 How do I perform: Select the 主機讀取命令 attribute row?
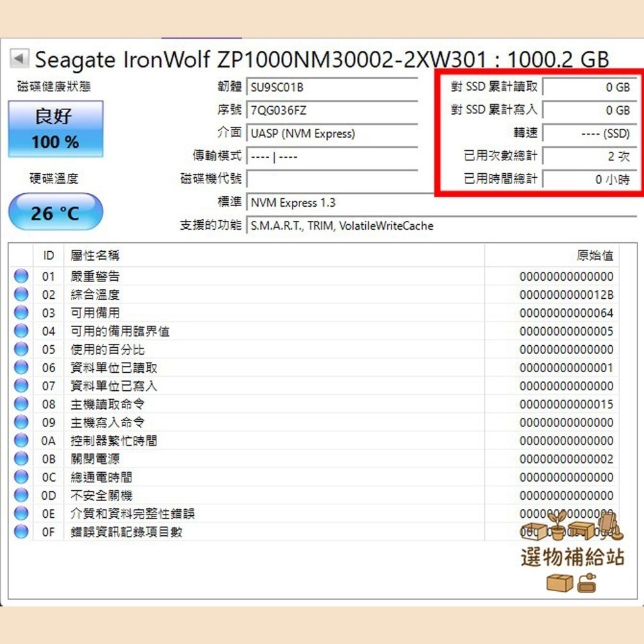314,404
